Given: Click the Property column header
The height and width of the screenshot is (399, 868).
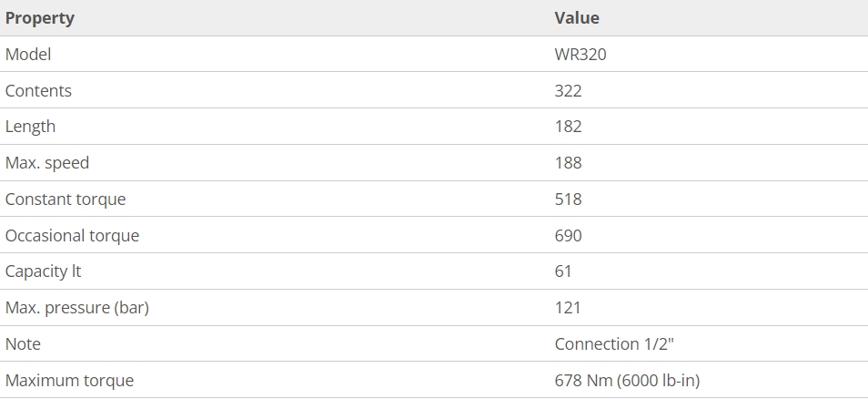Looking at the screenshot, I should (x=40, y=18).
